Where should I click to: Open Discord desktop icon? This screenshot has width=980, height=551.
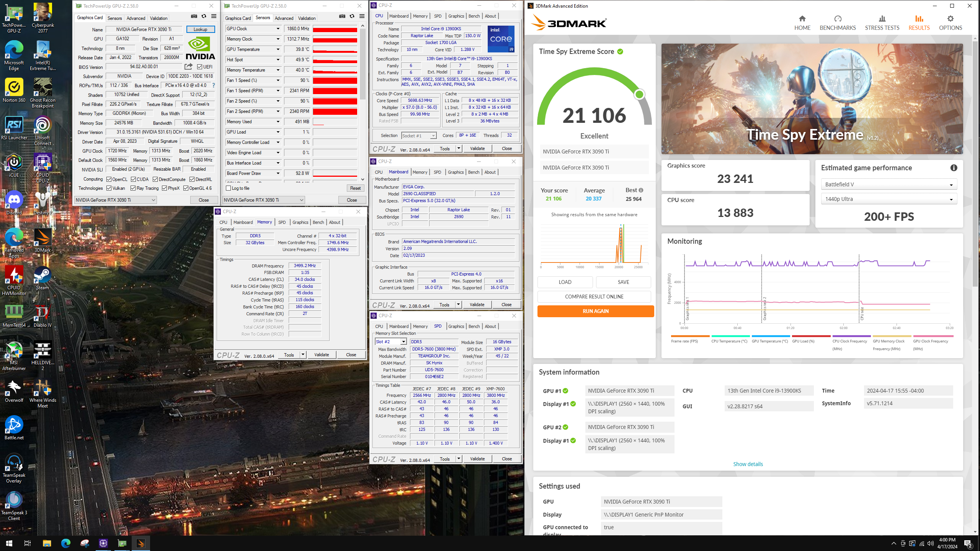click(x=14, y=203)
